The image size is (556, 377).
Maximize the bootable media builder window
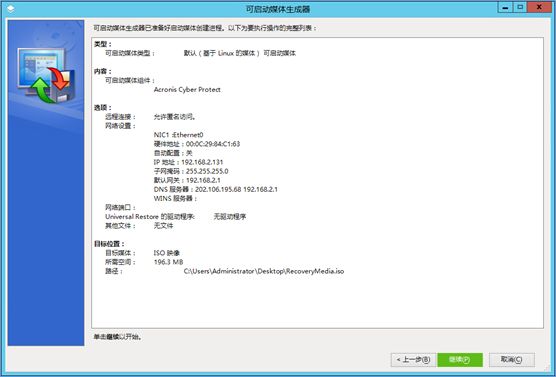click(520, 7)
